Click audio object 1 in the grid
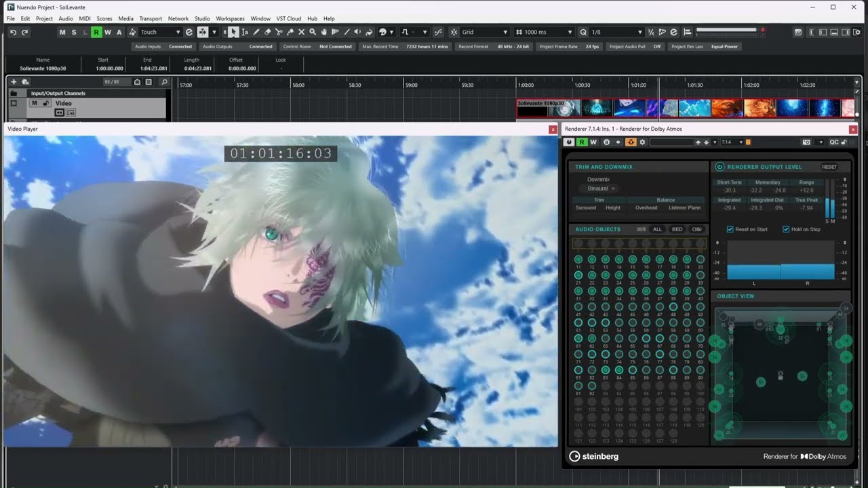 (x=578, y=243)
